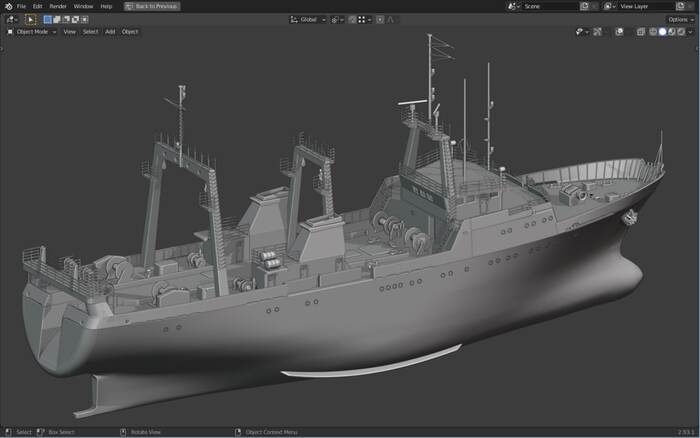
Task: Select the tweak select tool icon
Action: point(30,19)
